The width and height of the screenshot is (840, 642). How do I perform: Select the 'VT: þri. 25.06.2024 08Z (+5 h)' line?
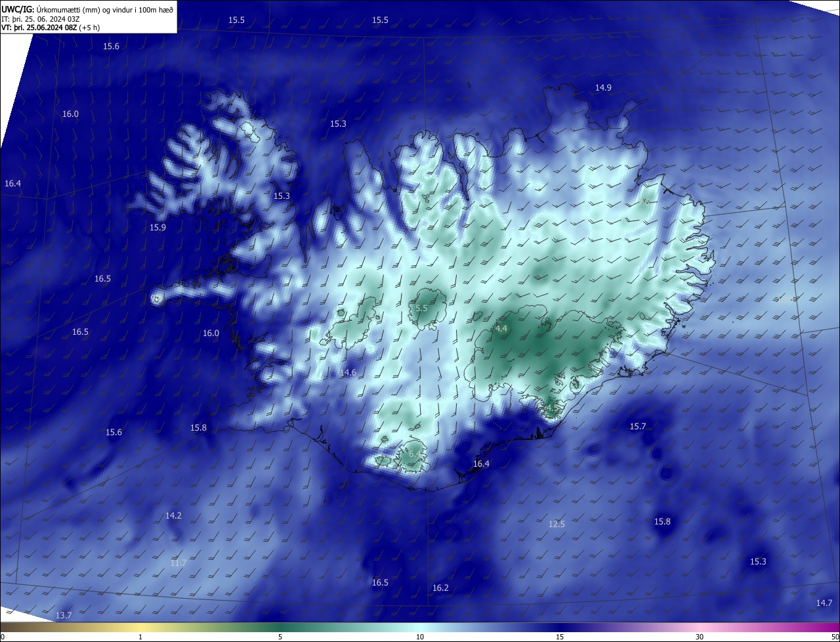tap(51, 28)
